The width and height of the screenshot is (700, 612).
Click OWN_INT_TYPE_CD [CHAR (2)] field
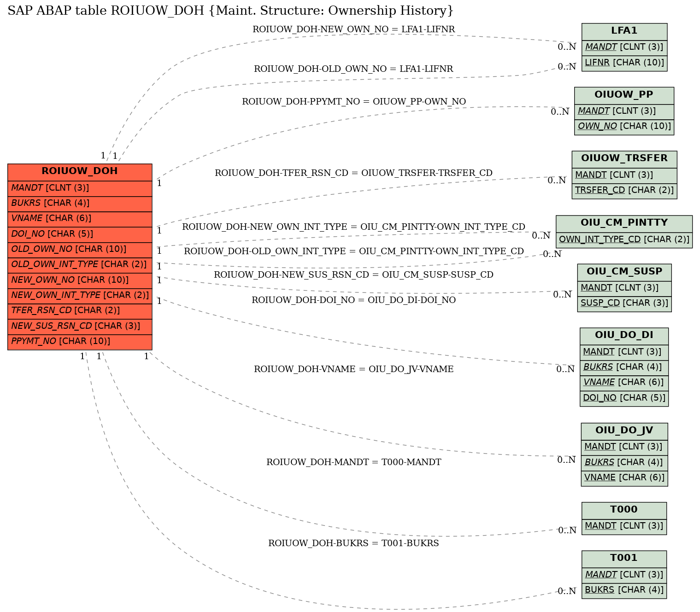624,240
